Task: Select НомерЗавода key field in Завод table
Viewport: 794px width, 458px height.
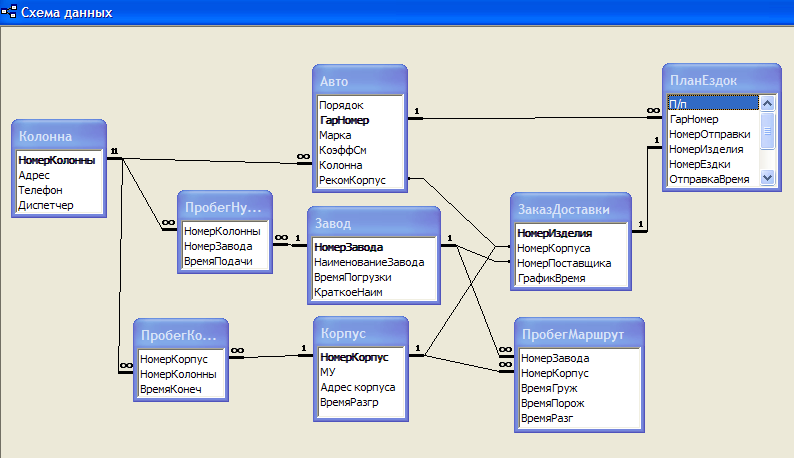Action: (374, 247)
